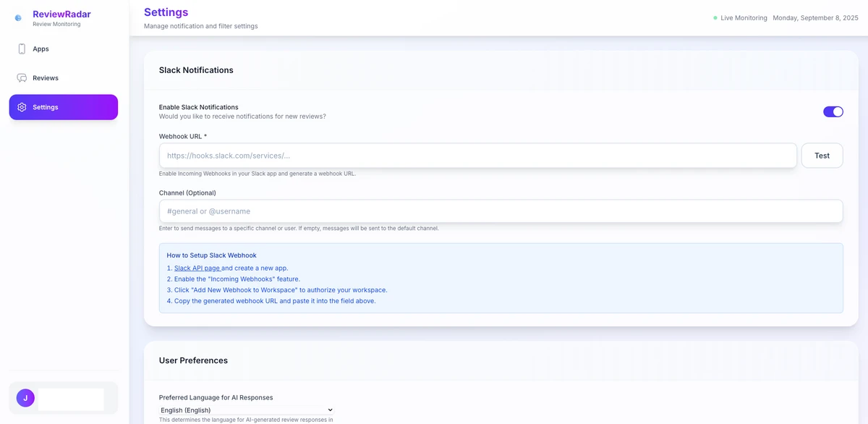Click the Apps phone icon in sidebar
The width and height of the screenshot is (868, 424).
pos(22,48)
